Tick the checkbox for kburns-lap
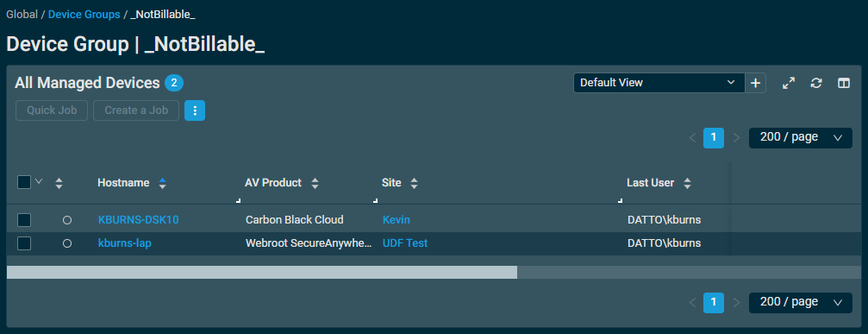The width and height of the screenshot is (868, 334). pyautogui.click(x=24, y=243)
